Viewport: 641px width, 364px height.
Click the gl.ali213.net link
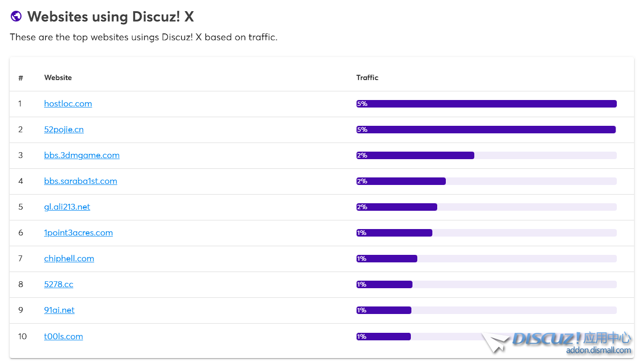click(67, 207)
